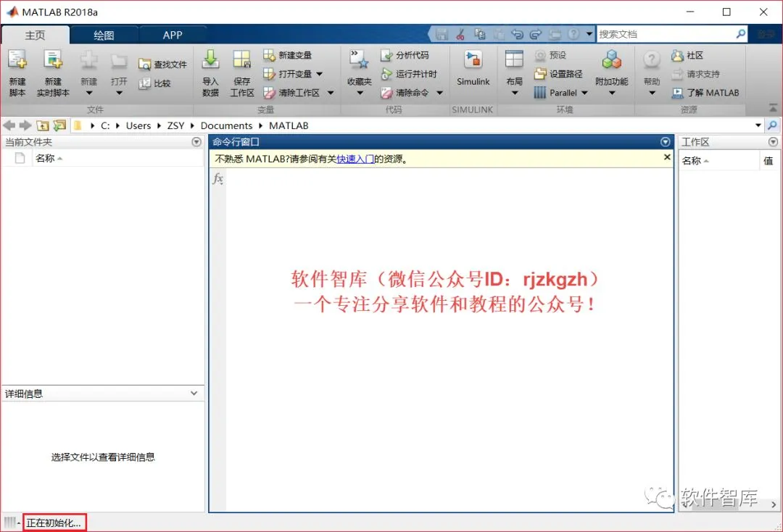This screenshot has height=532, width=783.
Task: Switch to the 主页 (Home) tab
Action: tap(35, 35)
